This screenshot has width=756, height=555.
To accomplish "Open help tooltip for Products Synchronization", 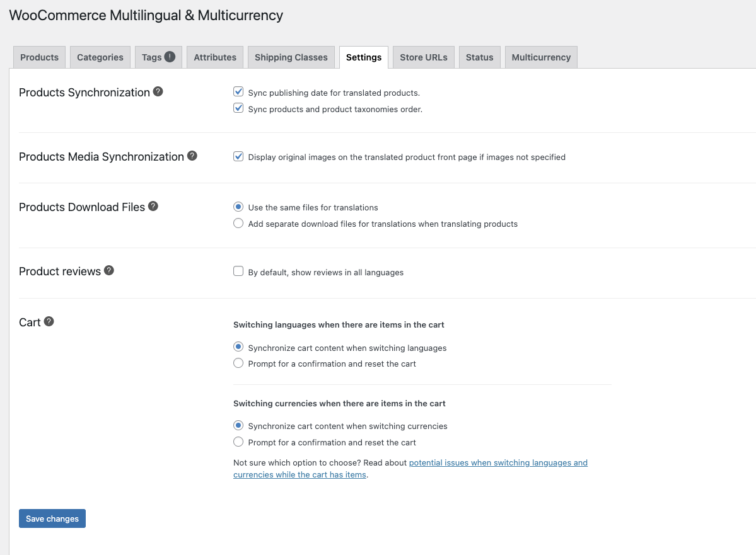I will pyautogui.click(x=158, y=91).
